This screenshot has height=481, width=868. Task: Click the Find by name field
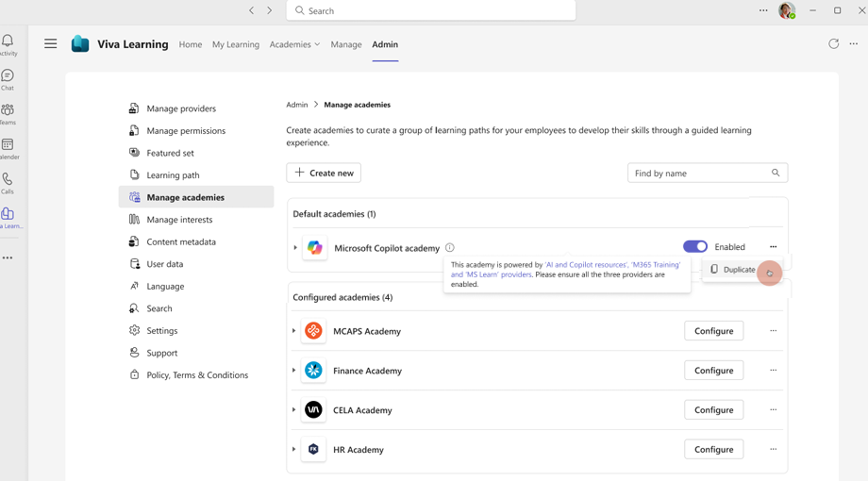click(698, 174)
